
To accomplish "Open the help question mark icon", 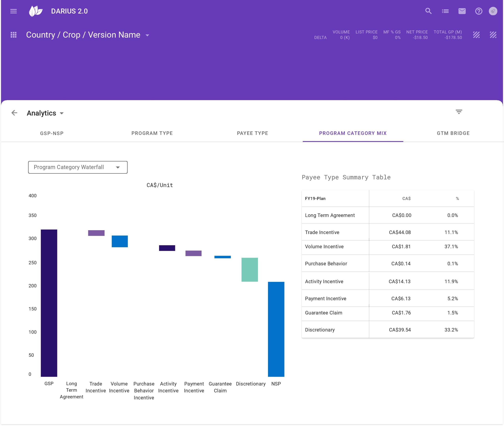I will click(x=479, y=11).
